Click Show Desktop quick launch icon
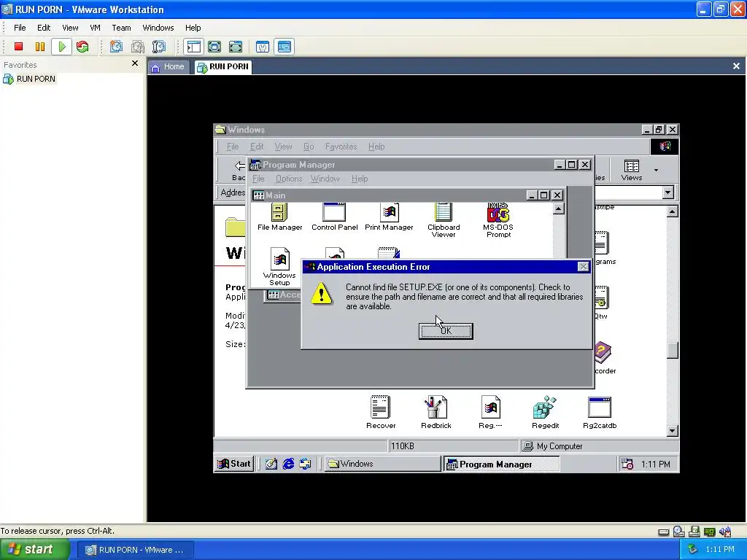The width and height of the screenshot is (747, 560). (x=271, y=464)
